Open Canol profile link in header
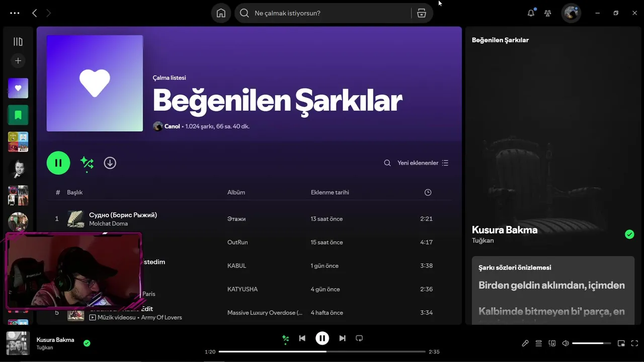 172,126
